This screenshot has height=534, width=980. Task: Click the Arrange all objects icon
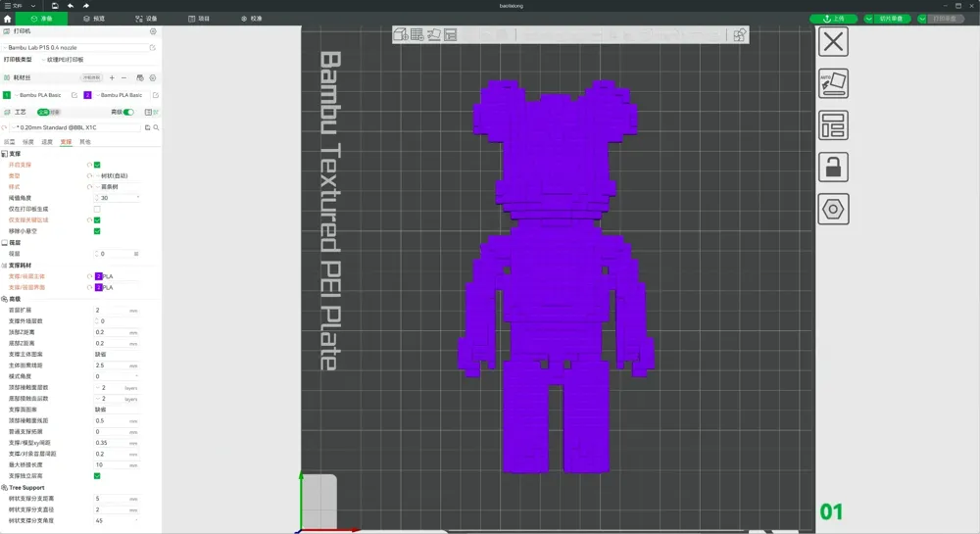pos(451,34)
